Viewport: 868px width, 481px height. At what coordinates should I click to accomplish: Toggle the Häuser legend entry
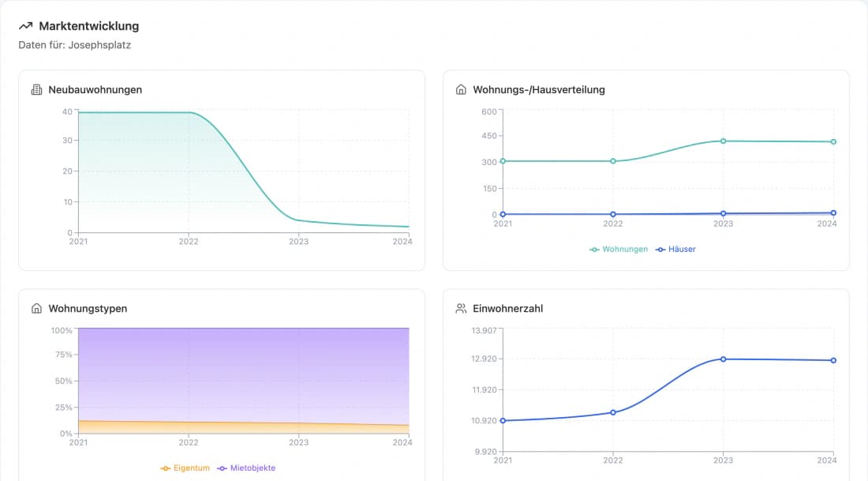[676, 250]
